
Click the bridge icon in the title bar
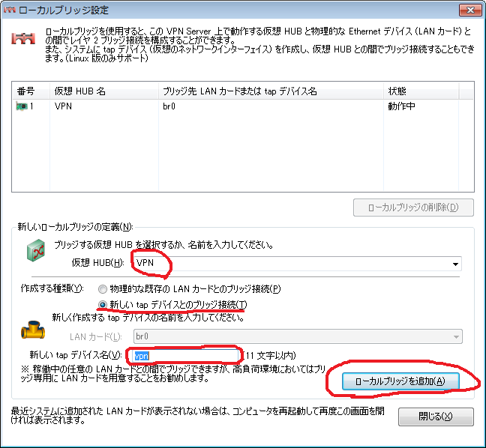[x=9, y=10]
